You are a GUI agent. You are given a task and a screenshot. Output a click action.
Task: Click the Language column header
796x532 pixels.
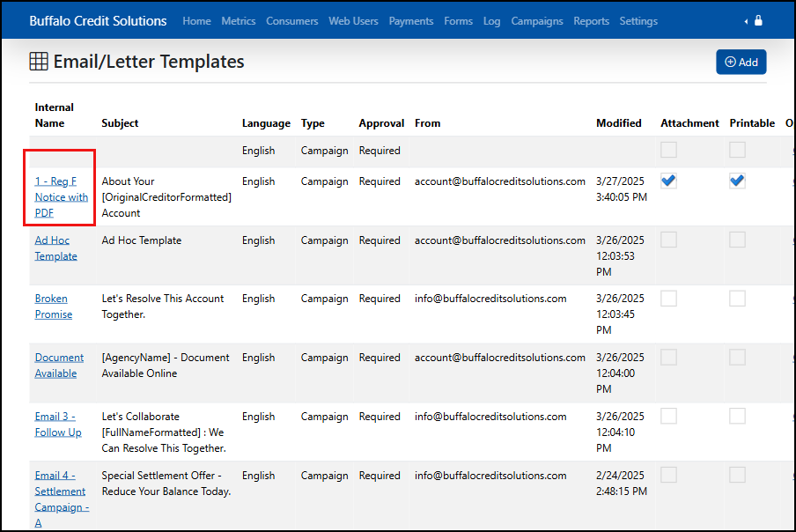[266, 123]
